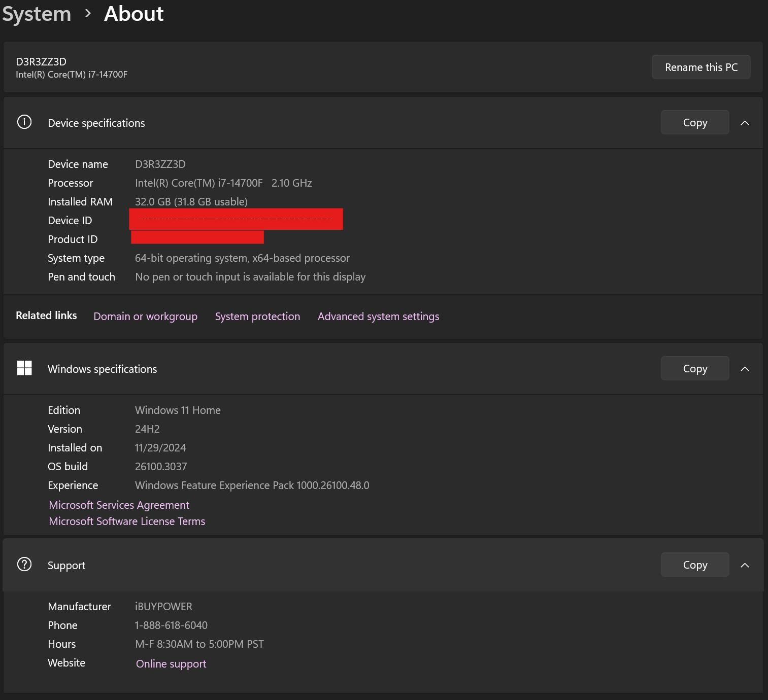The height and width of the screenshot is (700, 768).
Task: Go back to System in breadcrumb
Action: [37, 14]
